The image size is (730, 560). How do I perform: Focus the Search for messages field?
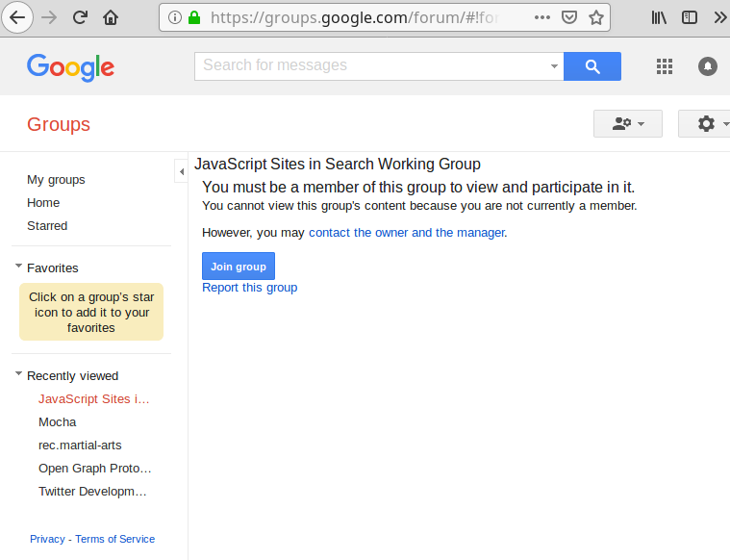[x=370, y=66]
